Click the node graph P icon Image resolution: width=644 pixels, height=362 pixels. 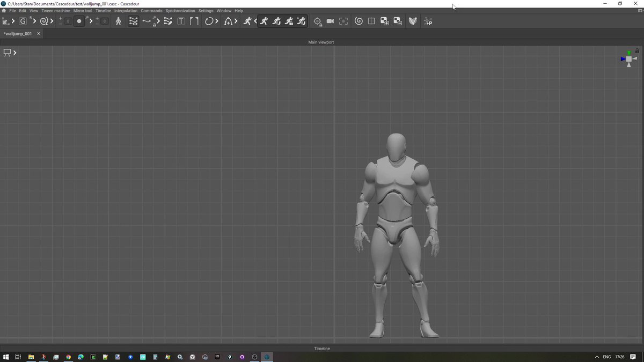pyautogui.click(x=428, y=21)
